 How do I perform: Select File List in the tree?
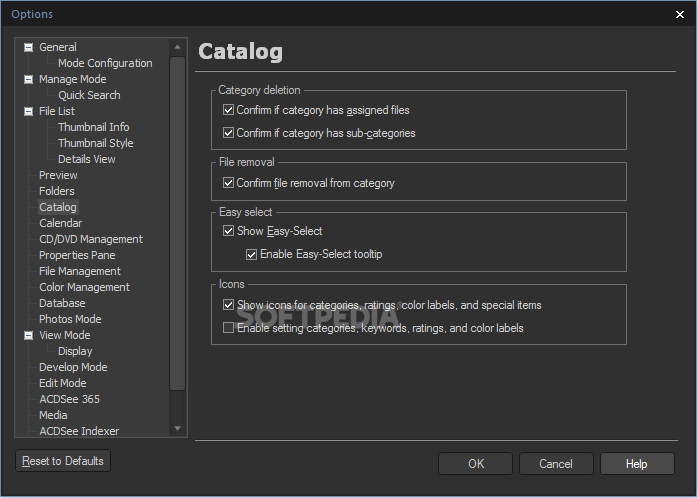point(57,111)
